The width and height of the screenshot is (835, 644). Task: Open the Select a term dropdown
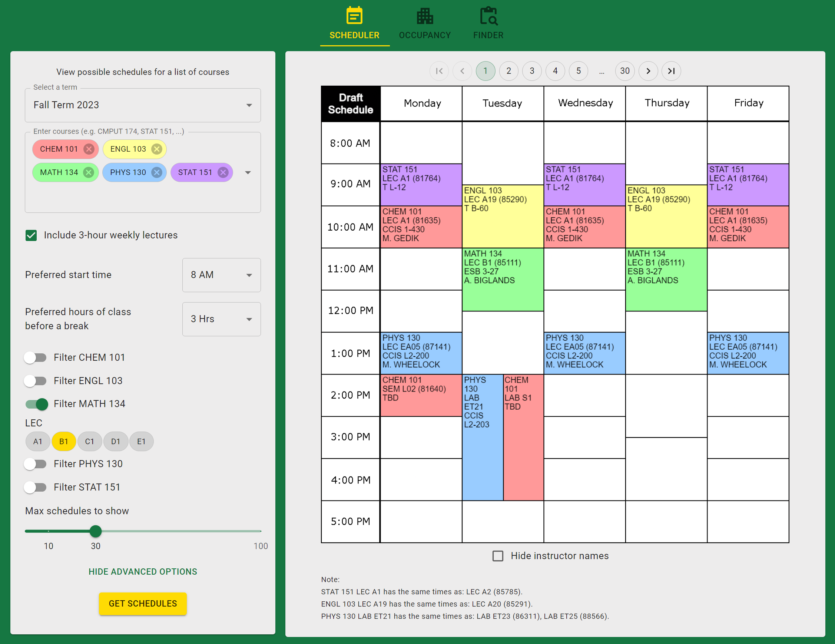143,105
